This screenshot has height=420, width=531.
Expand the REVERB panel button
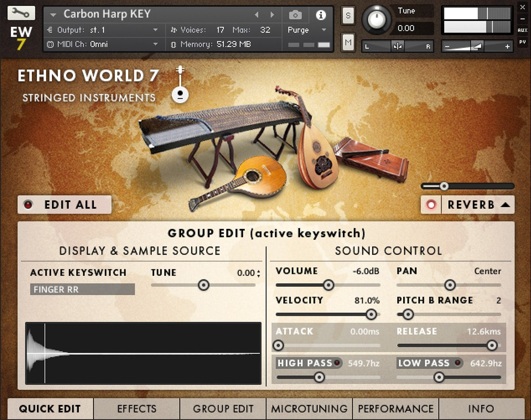[x=478, y=205]
